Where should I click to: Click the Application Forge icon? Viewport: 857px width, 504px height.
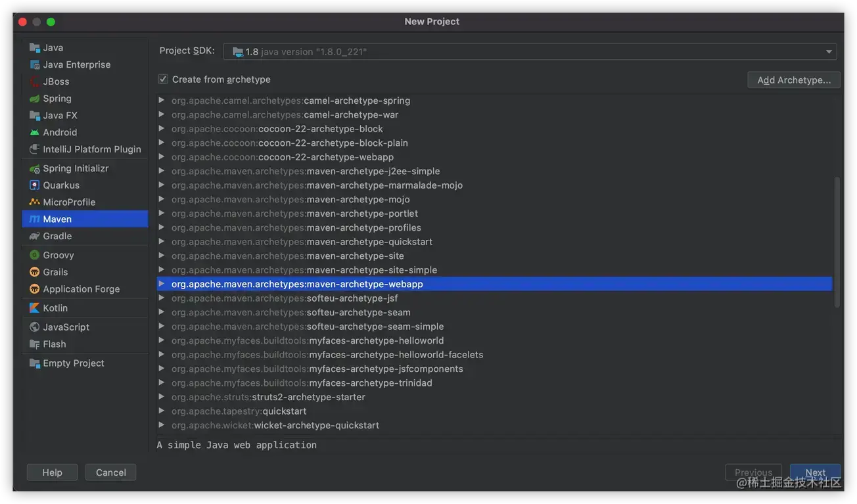point(35,289)
